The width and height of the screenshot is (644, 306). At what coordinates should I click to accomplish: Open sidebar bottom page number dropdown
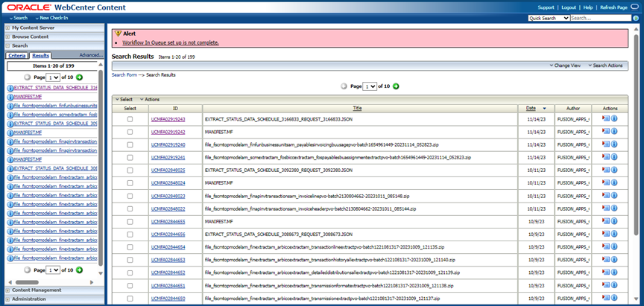pos(54,270)
